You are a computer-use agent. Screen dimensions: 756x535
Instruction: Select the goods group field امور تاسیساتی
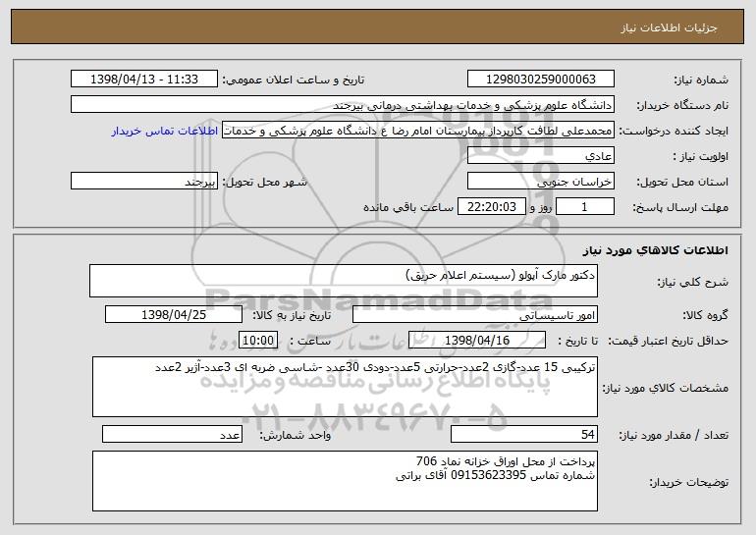(x=475, y=315)
